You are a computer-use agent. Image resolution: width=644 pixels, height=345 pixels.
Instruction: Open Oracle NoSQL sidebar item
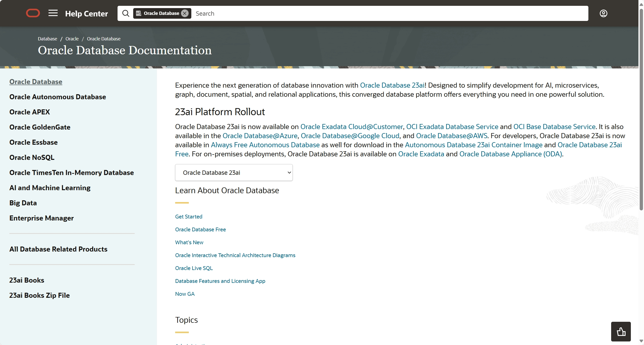tap(32, 157)
